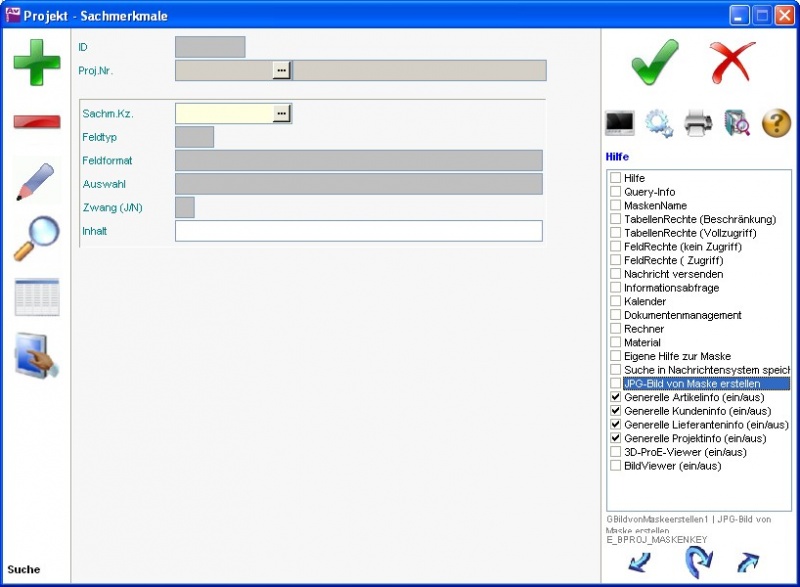
Task: Click the gear settings icon
Action: (659, 123)
